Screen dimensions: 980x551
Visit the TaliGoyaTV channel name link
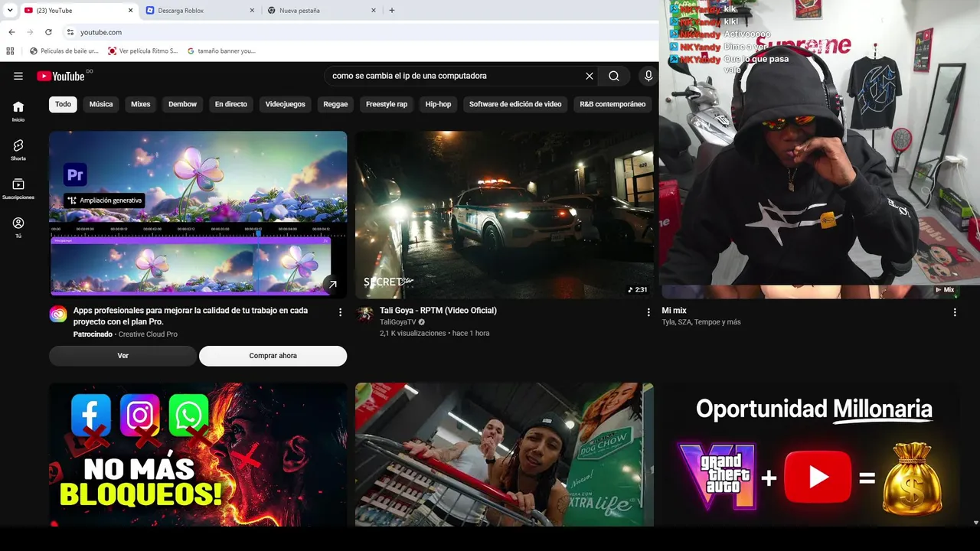coord(398,323)
